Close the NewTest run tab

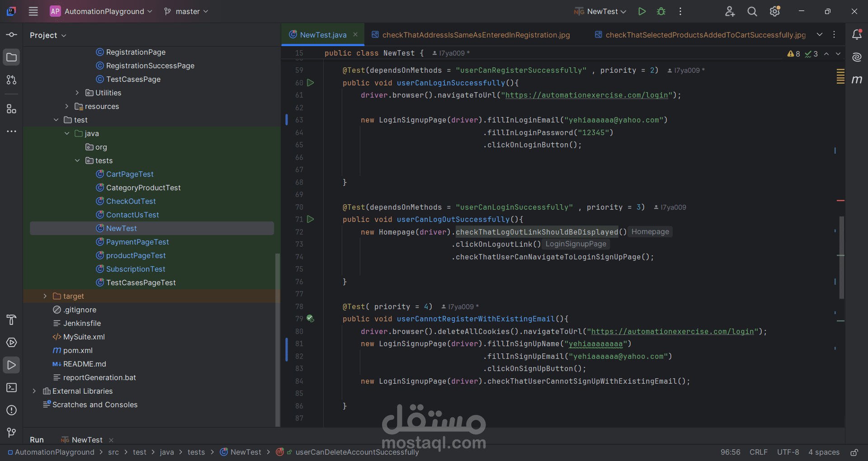111,440
